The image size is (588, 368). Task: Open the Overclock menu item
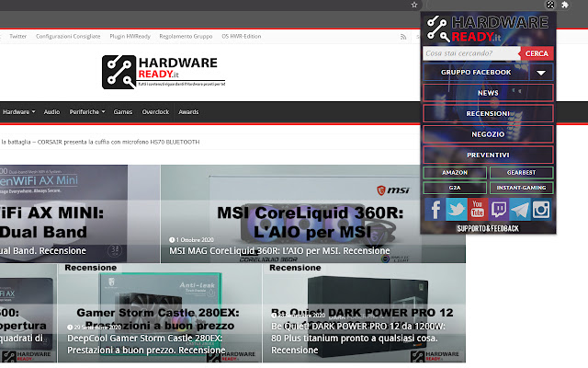[155, 112]
